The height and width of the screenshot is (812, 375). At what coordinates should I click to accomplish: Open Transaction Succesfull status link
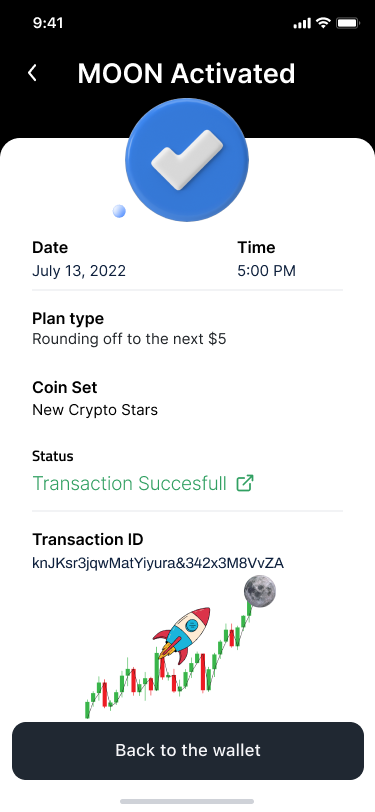point(129,484)
